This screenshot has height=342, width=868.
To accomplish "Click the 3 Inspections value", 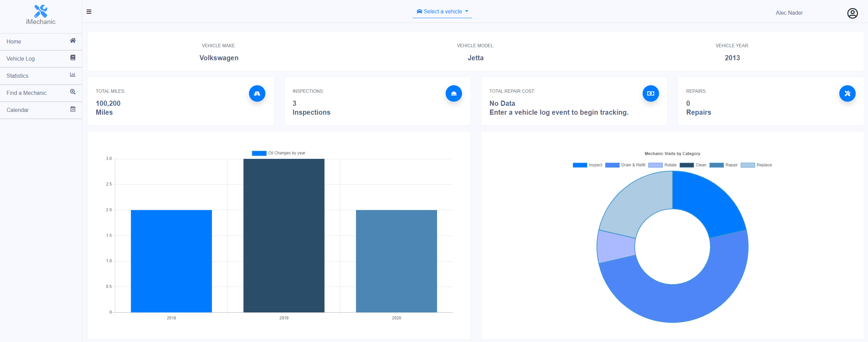I will click(x=311, y=108).
